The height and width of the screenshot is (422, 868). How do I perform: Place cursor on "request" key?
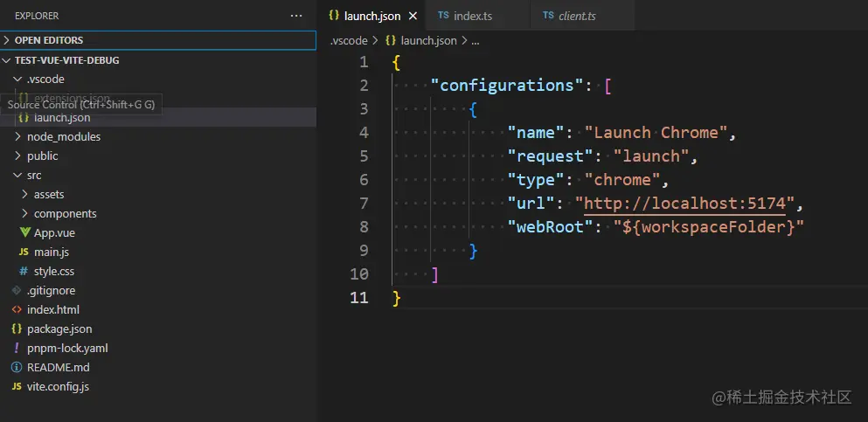tap(551, 156)
